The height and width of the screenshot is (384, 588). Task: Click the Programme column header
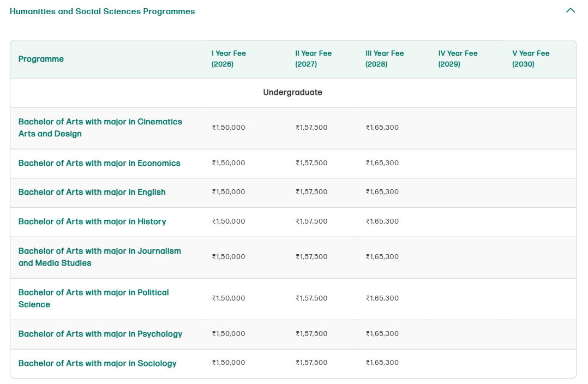point(41,59)
